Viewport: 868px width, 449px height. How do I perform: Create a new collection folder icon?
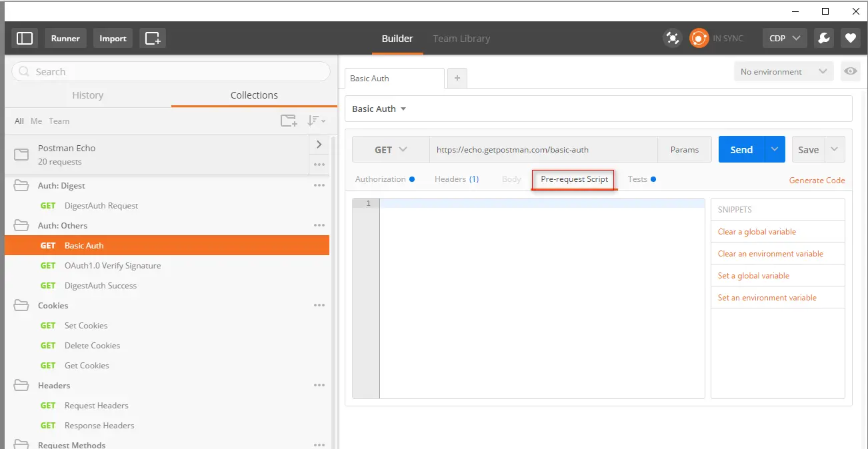[x=289, y=121]
